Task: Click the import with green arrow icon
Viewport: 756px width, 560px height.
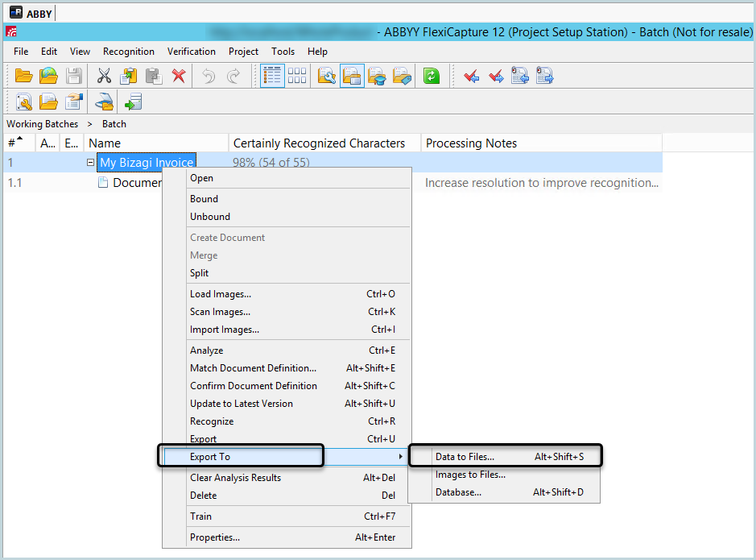Action: pyautogui.click(x=133, y=102)
